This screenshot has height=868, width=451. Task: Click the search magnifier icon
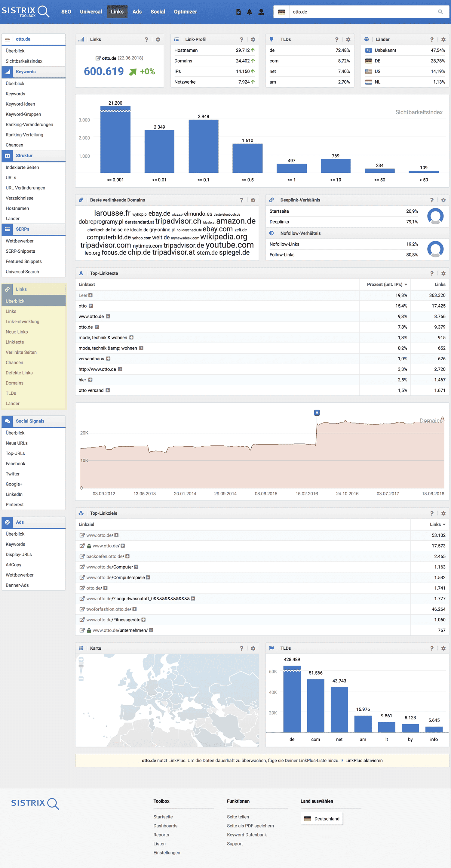click(x=440, y=12)
